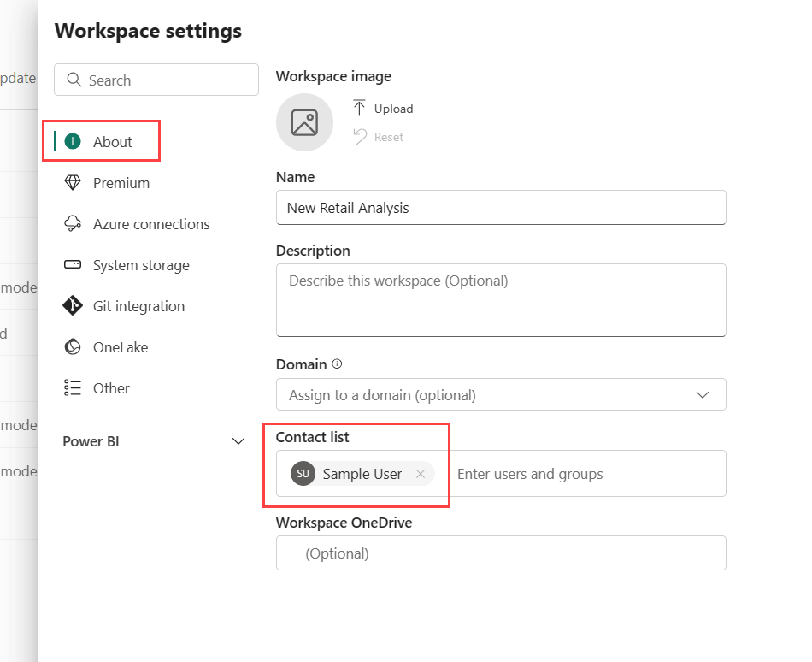Screen dimensions: 812x662
Task: Click the OneLake icon
Action: [73, 346]
